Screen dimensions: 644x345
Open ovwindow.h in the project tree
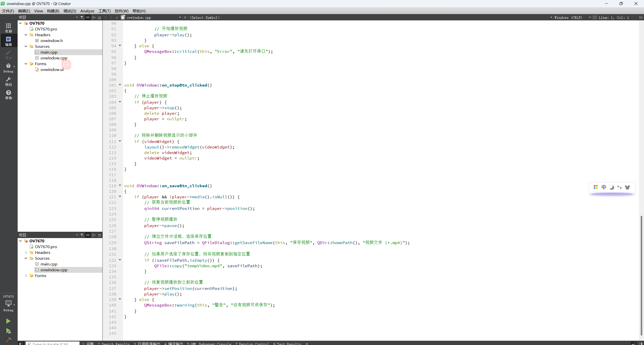click(x=51, y=41)
